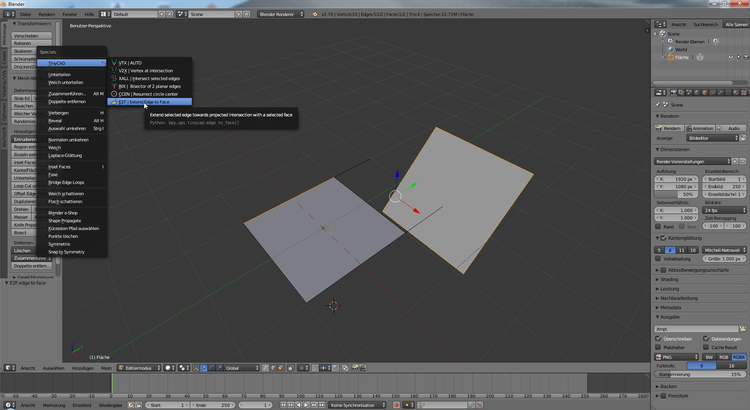Click the Animation render button
750x410 pixels.
[x=701, y=128]
